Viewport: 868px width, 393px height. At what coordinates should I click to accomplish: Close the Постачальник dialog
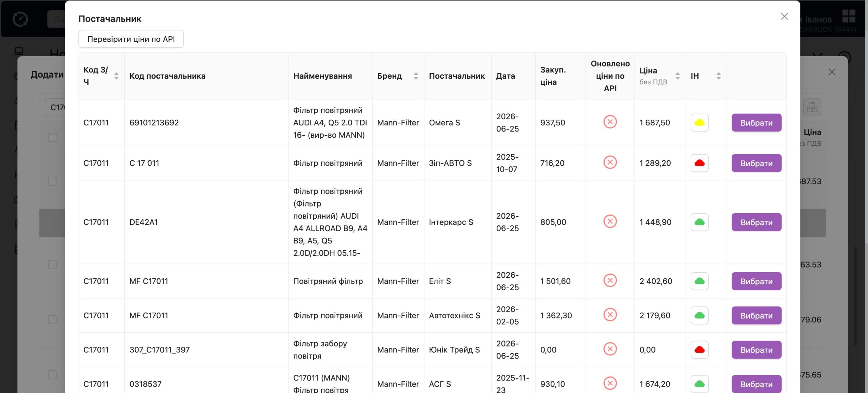(x=784, y=16)
